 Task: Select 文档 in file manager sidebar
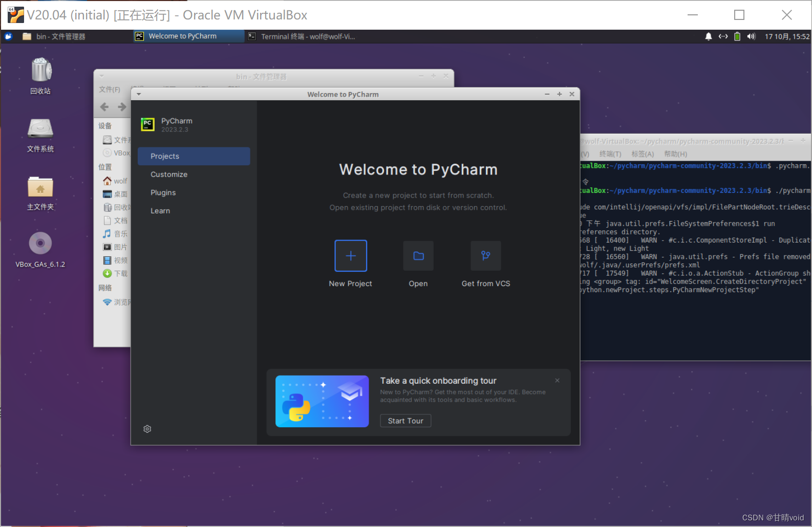coord(115,221)
